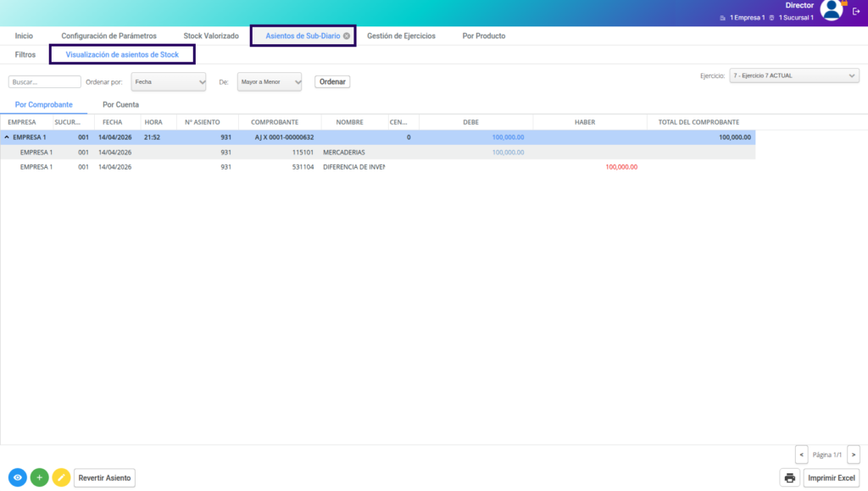Click the logout icon in header

[x=856, y=11]
